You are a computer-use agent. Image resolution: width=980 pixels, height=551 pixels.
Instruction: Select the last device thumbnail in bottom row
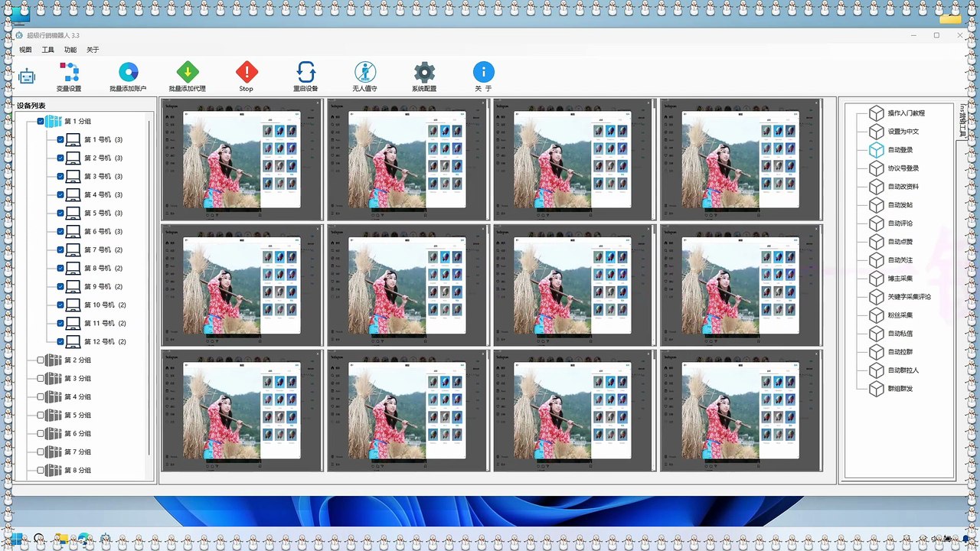point(741,411)
